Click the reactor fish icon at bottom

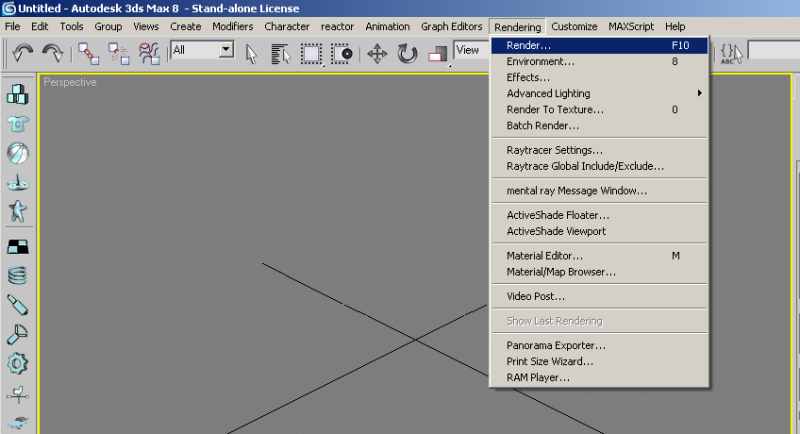point(18,422)
